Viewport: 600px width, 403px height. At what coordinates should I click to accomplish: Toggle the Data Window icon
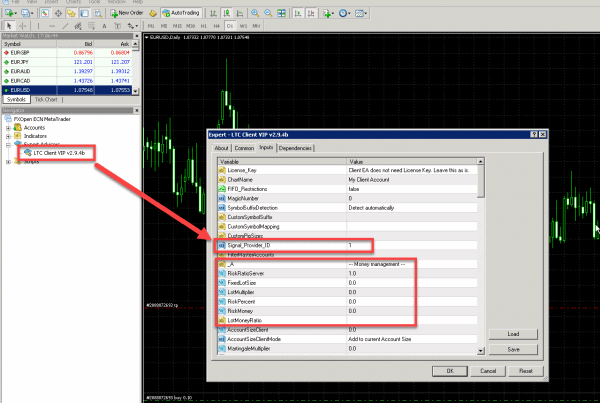[58, 13]
